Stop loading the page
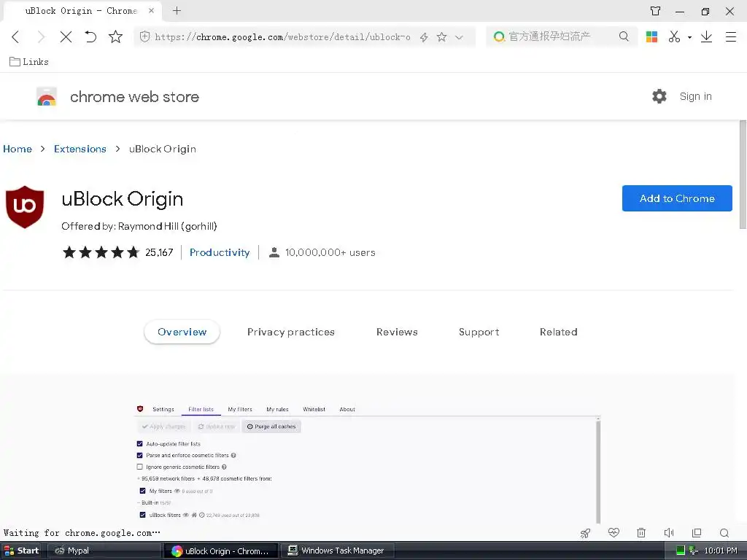This screenshot has height=560, width=747. tap(66, 36)
